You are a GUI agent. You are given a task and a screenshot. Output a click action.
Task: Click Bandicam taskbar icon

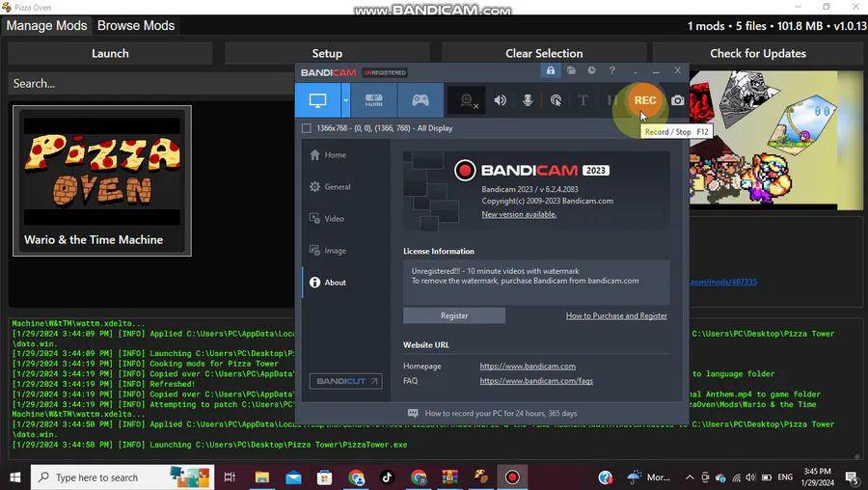[512, 477]
